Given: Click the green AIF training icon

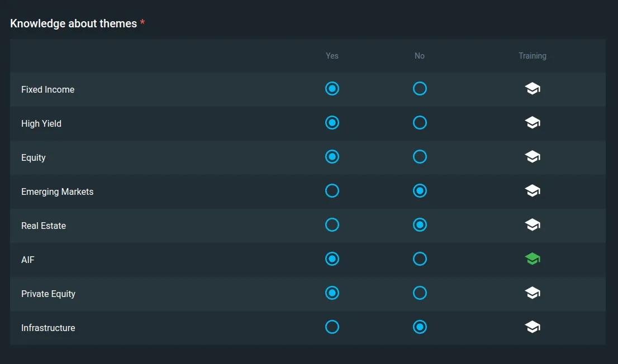Looking at the screenshot, I should point(533,259).
